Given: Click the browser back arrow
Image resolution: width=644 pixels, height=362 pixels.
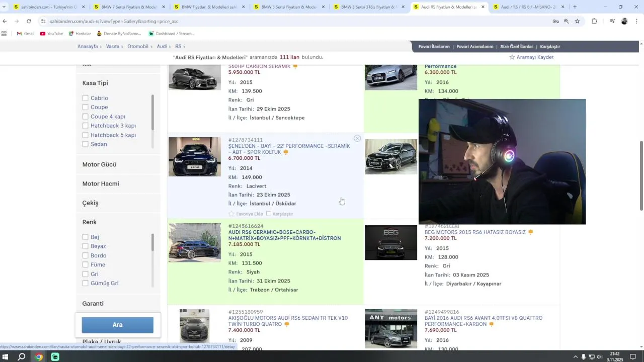Looking at the screenshot, I should click(x=5, y=21).
